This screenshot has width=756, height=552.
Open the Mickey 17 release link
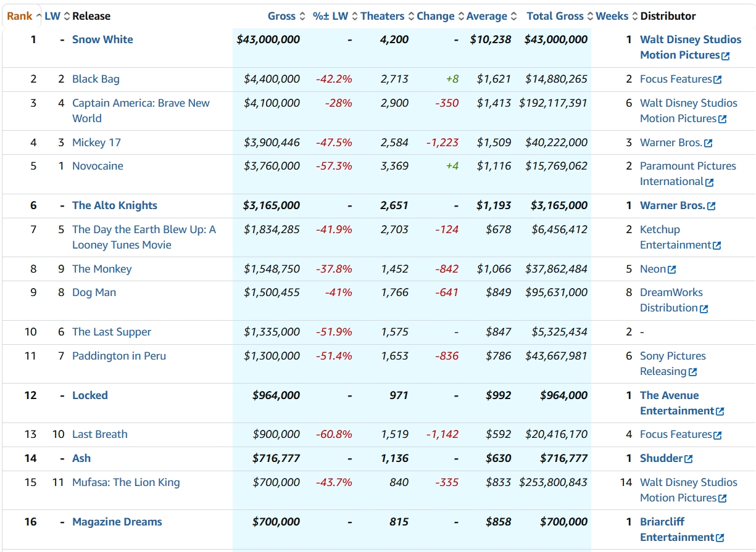96,142
